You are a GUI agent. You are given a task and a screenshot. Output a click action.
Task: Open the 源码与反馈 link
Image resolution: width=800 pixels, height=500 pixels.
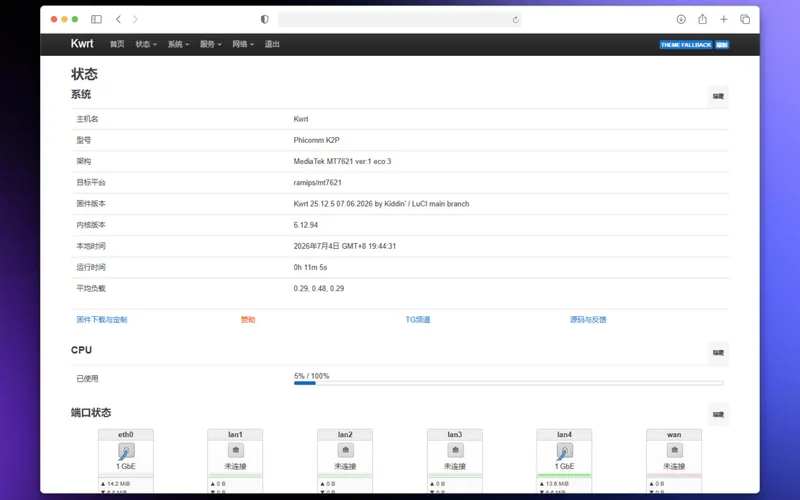click(588, 320)
